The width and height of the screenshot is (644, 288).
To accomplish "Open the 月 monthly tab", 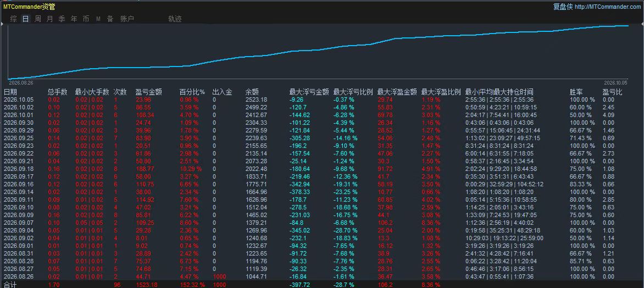I will click(49, 19).
